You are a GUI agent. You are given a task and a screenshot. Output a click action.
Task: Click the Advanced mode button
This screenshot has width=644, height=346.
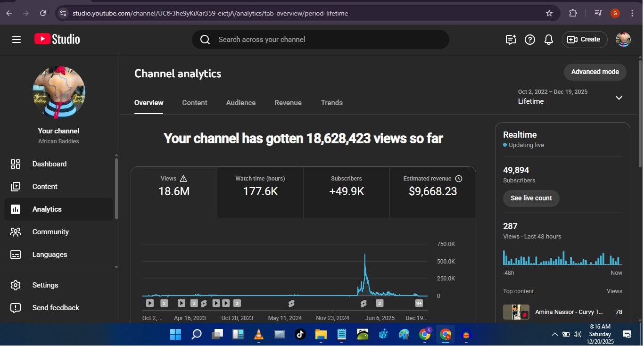[594, 72]
